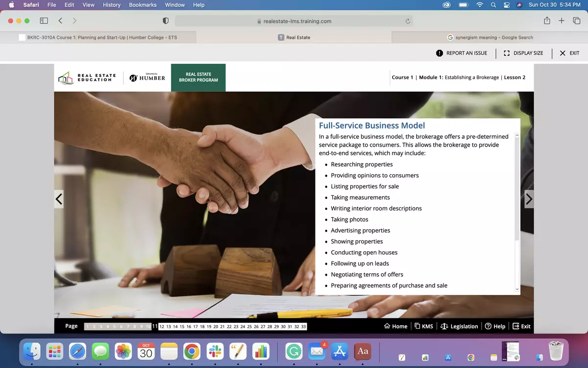Click the Safari sidebar toggle icon
This screenshot has width=588, height=368.
click(44, 21)
